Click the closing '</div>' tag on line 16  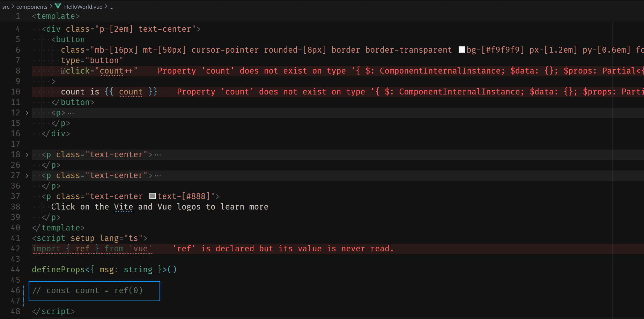56,134
